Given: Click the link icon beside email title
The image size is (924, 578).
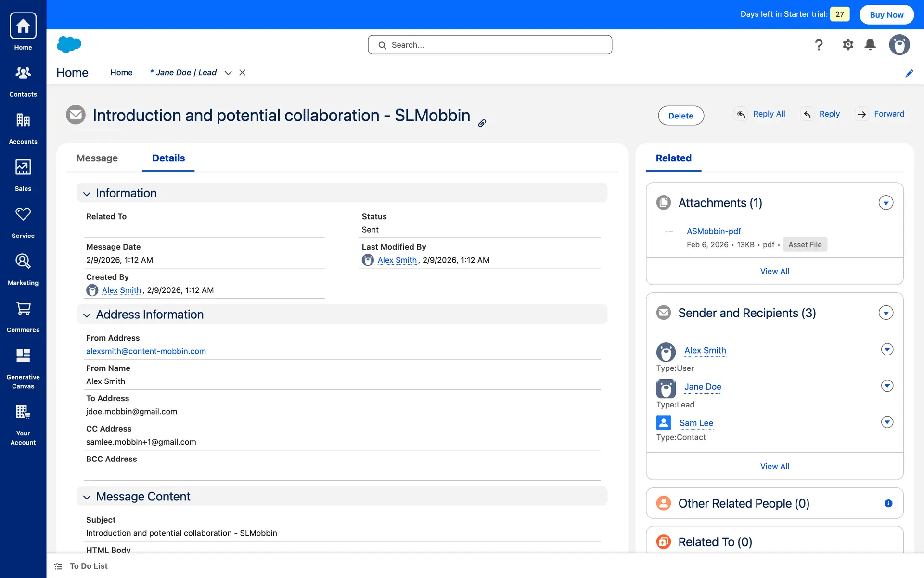Looking at the screenshot, I should point(482,123).
